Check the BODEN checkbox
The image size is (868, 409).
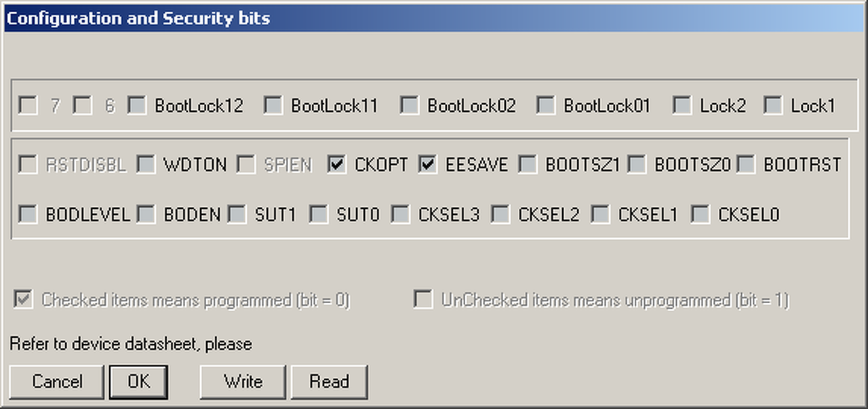[146, 214]
